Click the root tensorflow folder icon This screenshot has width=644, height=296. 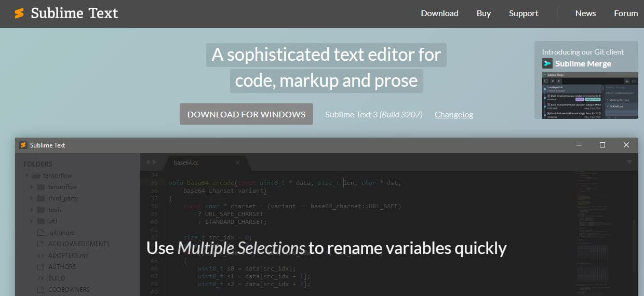(x=36, y=176)
